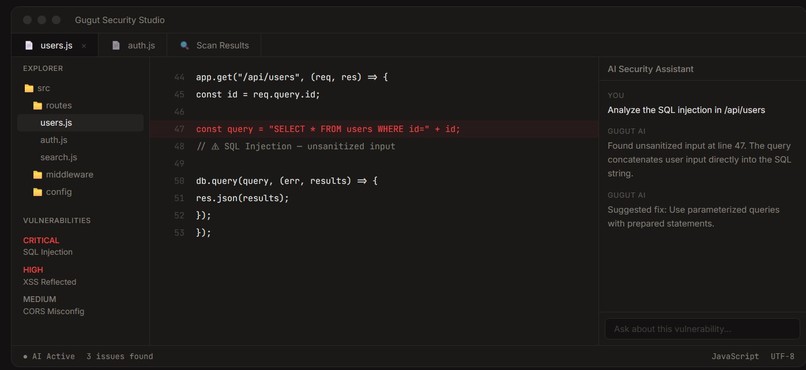Click the AI Security Assistant panel header
Viewport: 806px width, 370px height.
[x=650, y=69]
